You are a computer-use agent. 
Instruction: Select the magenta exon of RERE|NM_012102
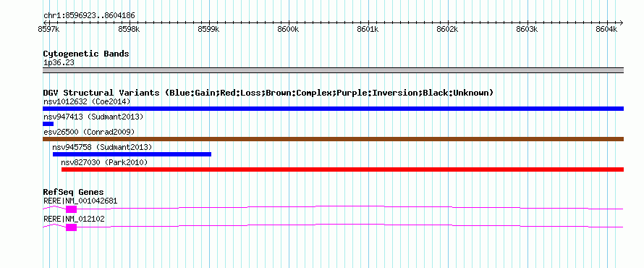71,227
